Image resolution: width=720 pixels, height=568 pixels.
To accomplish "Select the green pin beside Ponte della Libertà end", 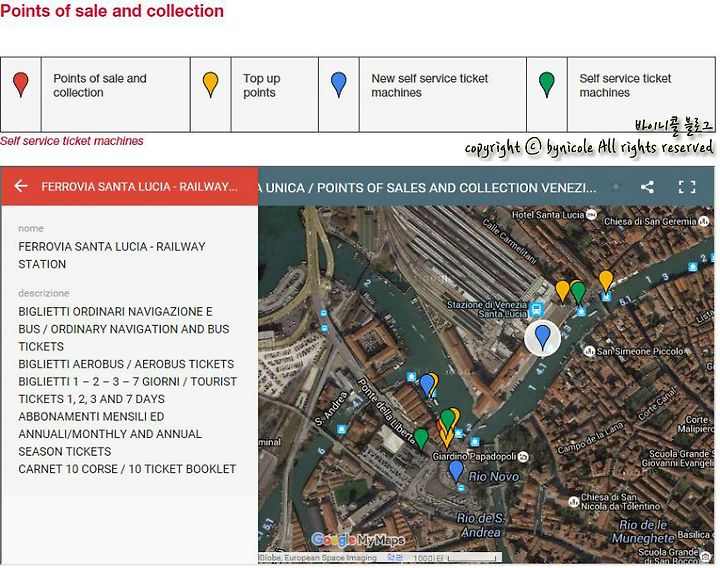I will (421, 439).
